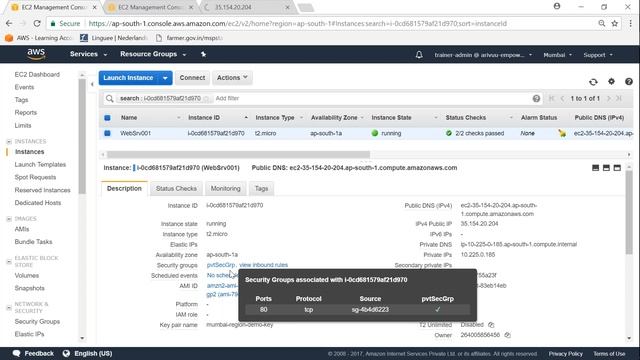Open EC2 Dashboard in sidebar
The width and height of the screenshot is (640, 360).
(x=37, y=75)
